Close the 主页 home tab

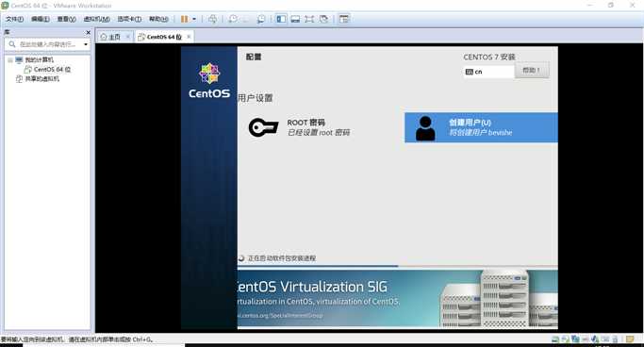tap(127, 37)
